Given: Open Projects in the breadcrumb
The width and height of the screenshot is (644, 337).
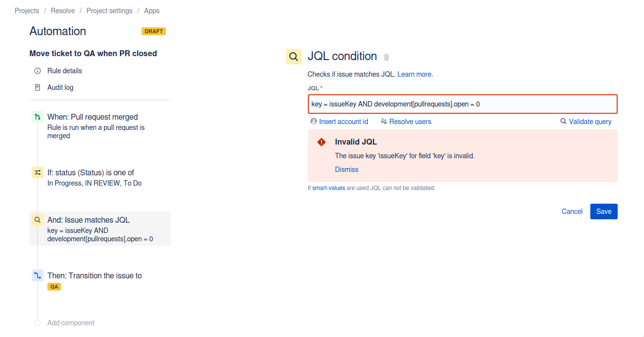Looking at the screenshot, I should (x=27, y=11).
